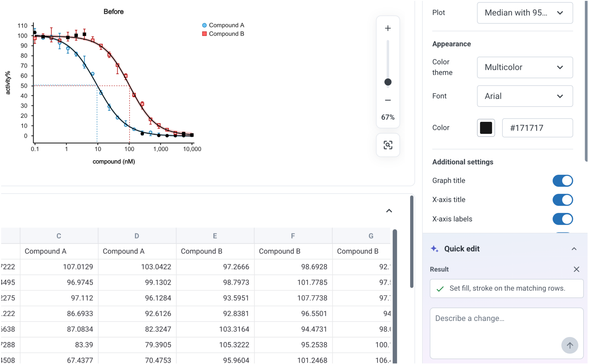Open the Plot dropdown
The height and width of the screenshot is (364, 589).
click(x=525, y=13)
